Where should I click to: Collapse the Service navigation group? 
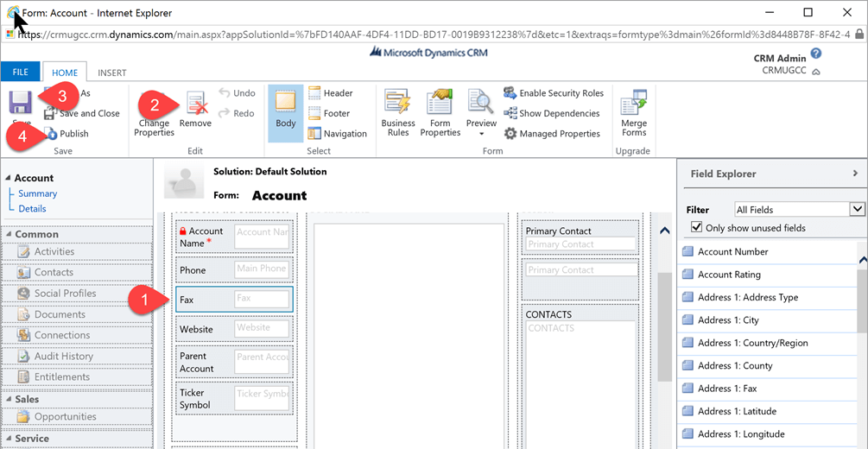(x=9, y=439)
